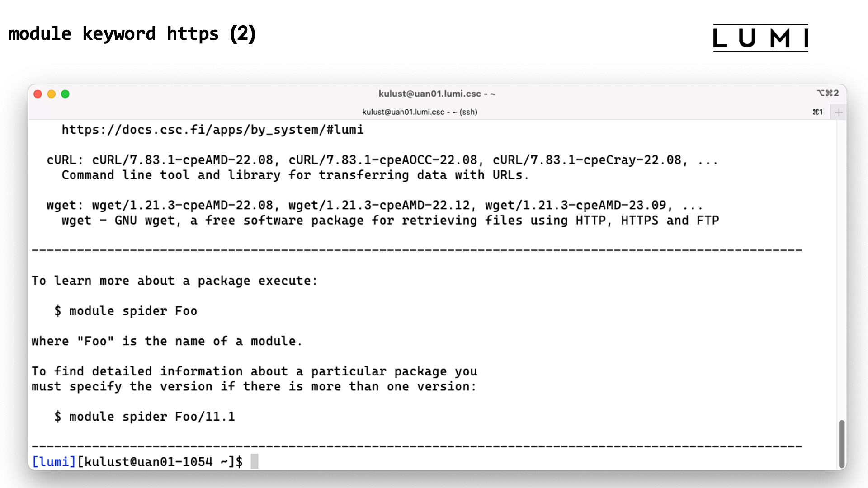
Task: Click the 'module spider Foo' example command
Action: (x=133, y=311)
